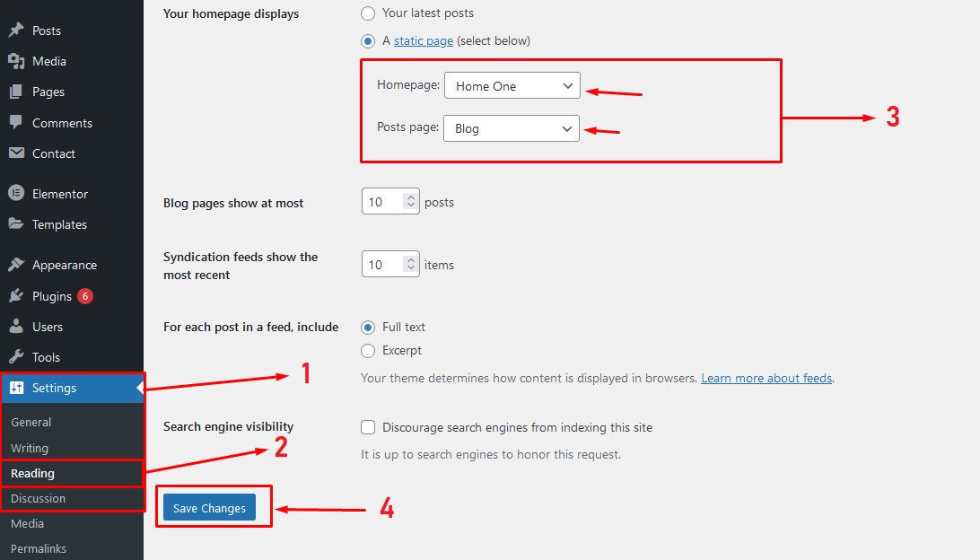Enable Discourage search engines checkbox
This screenshot has height=560, width=980.
click(368, 428)
